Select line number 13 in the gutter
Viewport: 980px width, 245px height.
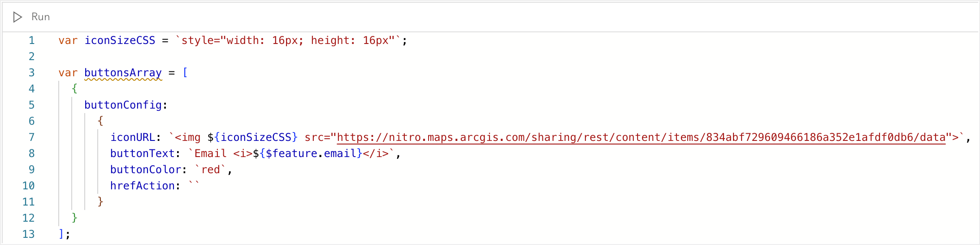point(29,234)
